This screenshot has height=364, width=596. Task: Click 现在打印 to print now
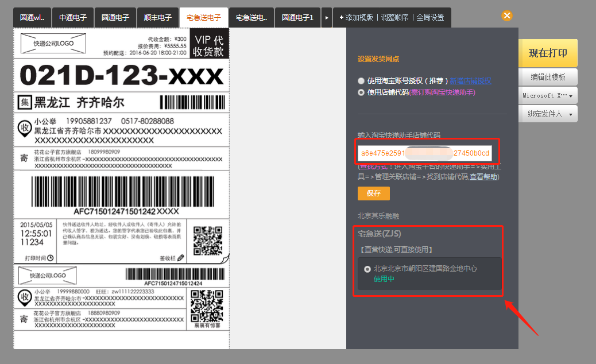pos(547,52)
